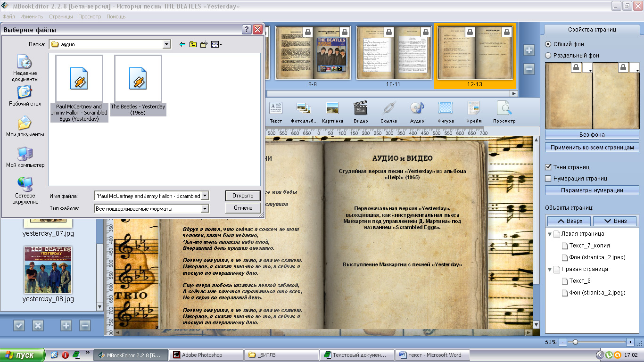Select the Видео tool icon
This screenshot has width=644, height=362.
[361, 113]
